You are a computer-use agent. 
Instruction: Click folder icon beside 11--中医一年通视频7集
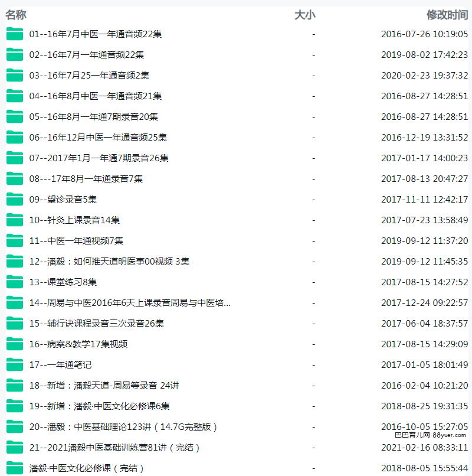[x=15, y=240]
